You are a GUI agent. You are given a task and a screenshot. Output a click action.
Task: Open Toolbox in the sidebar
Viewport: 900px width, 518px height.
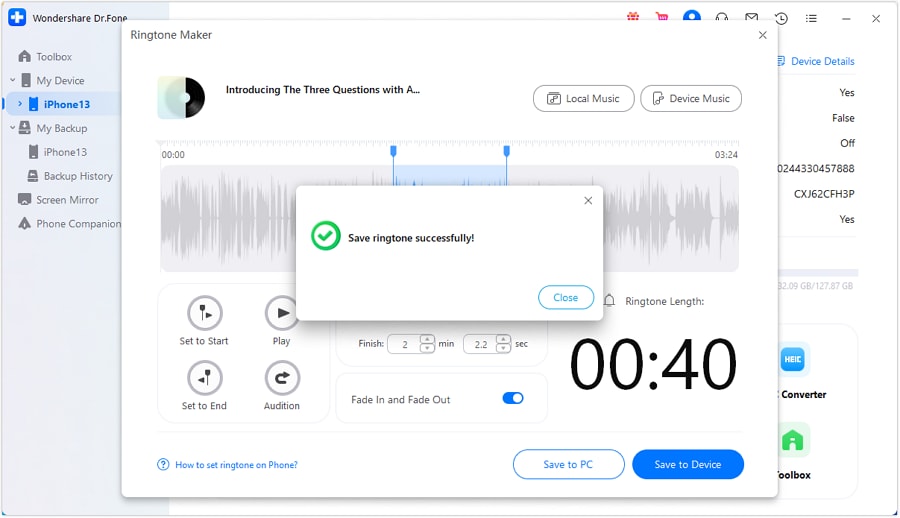[x=54, y=56]
